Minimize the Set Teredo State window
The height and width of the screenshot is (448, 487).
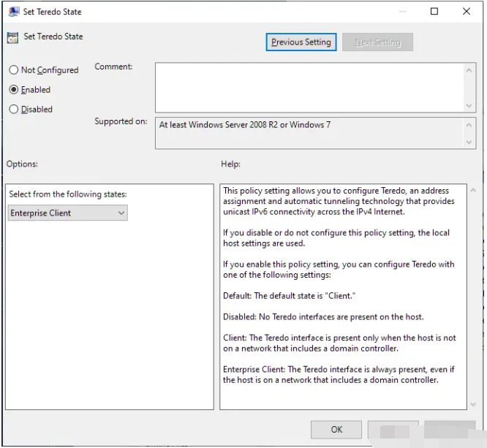click(402, 12)
